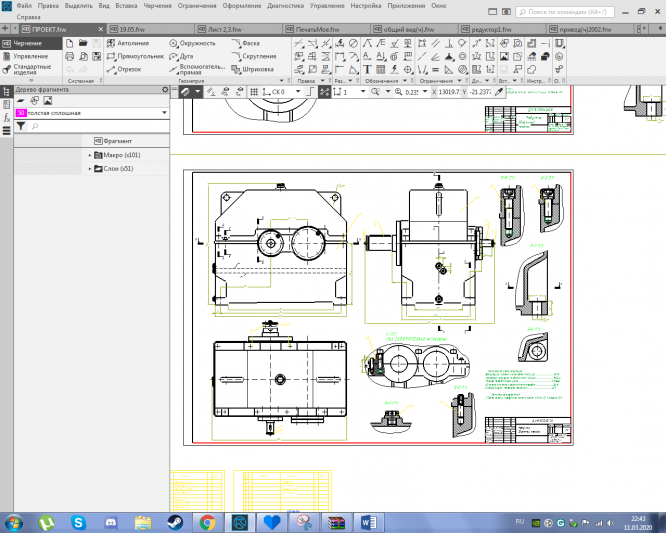Expand the Макро (v101) tree node

(x=90, y=155)
